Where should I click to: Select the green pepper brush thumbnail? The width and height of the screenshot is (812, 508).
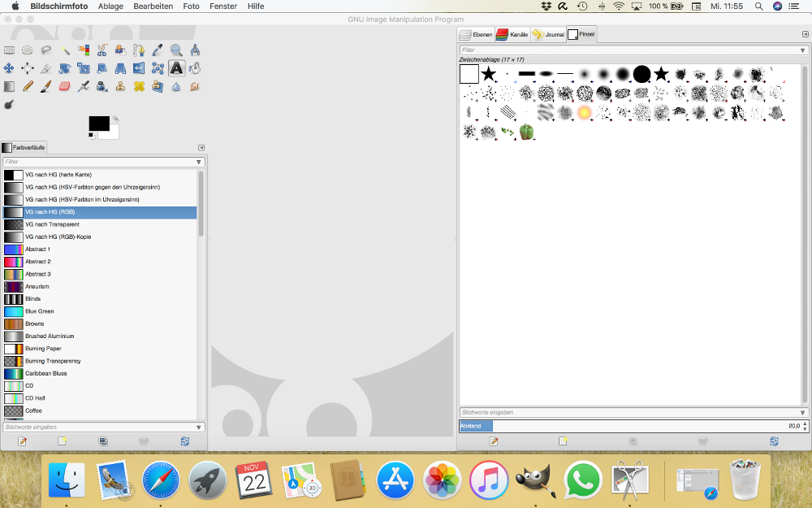pos(526,131)
